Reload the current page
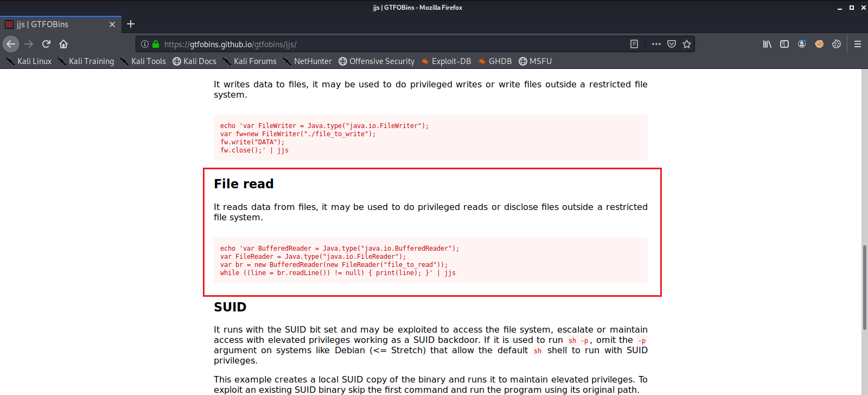Image resolution: width=868 pixels, height=395 pixels. (x=46, y=44)
